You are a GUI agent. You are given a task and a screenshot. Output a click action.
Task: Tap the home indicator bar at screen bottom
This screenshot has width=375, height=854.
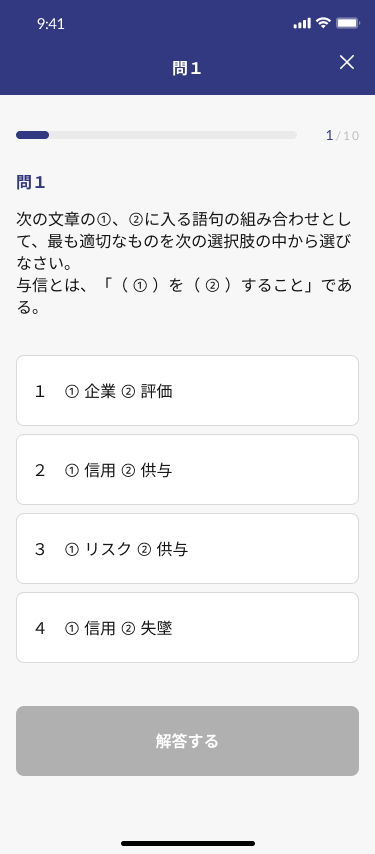[188, 843]
